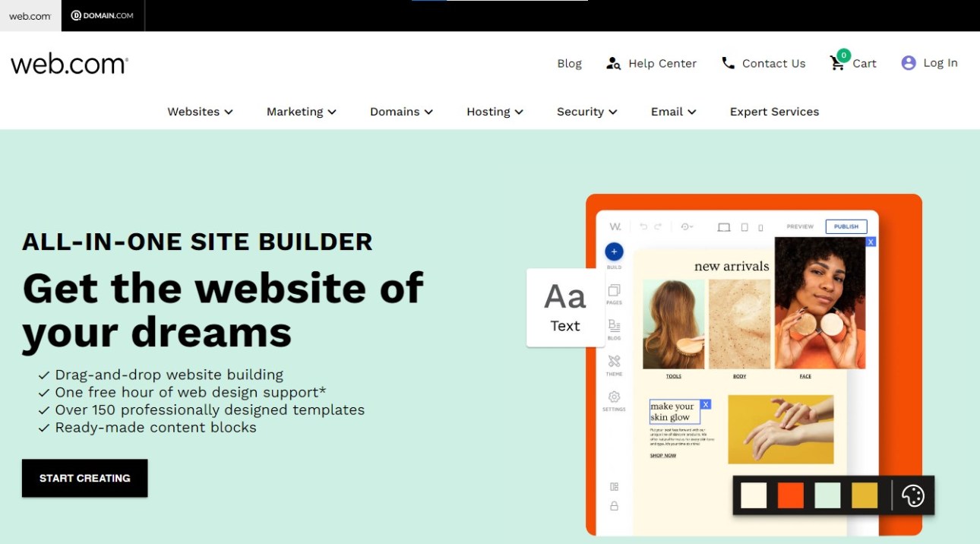The width and height of the screenshot is (980, 544).
Task: Pick the yellow color swatch
Action: coord(865,495)
